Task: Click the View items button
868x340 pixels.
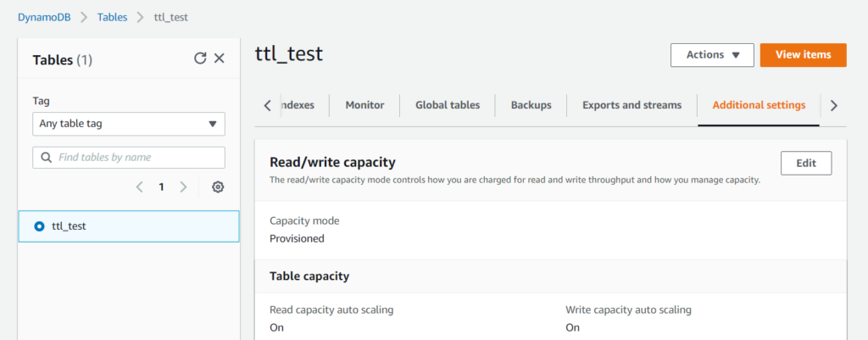Action: [x=804, y=55]
